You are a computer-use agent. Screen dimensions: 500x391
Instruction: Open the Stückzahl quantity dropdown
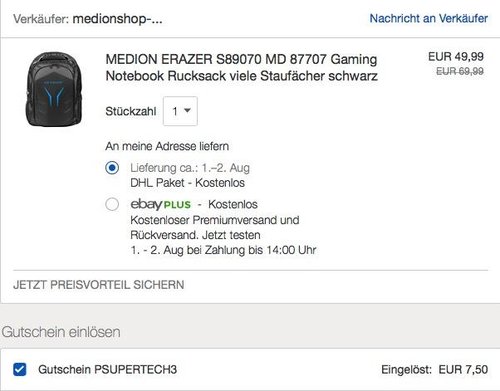pyautogui.click(x=180, y=111)
